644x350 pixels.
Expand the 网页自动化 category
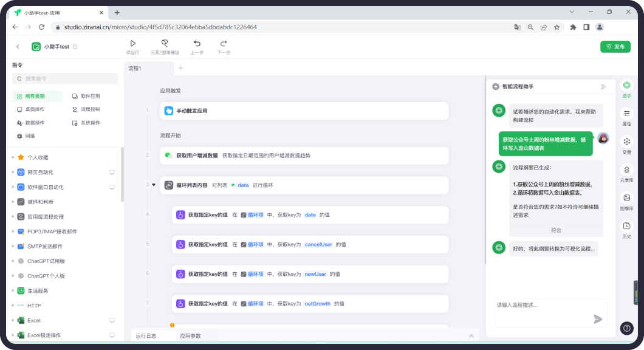pyautogui.click(x=13, y=173)
